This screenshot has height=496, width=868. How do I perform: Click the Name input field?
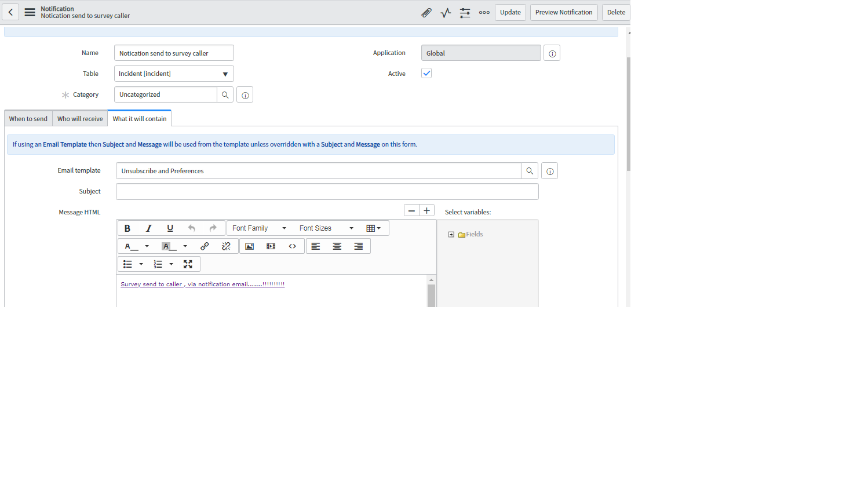[x=174, y=53]
